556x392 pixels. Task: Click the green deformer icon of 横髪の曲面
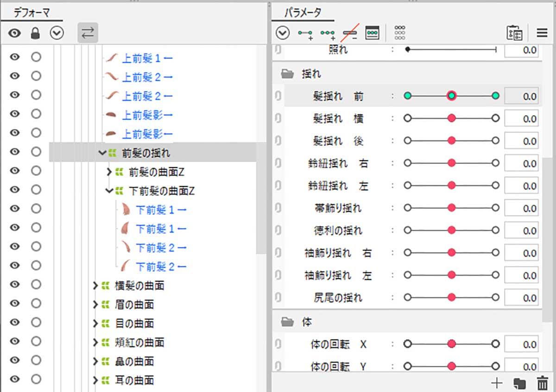coord(106,286)
